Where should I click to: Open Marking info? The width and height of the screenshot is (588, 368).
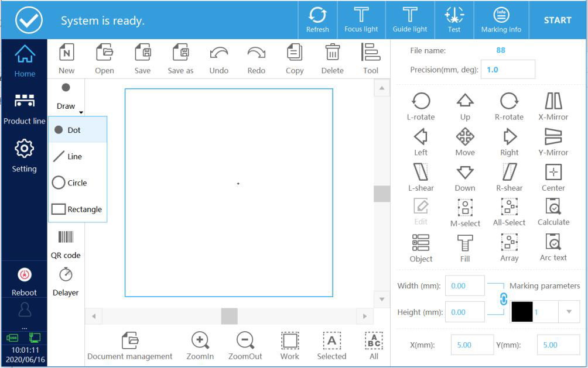(x=501, y=20)
